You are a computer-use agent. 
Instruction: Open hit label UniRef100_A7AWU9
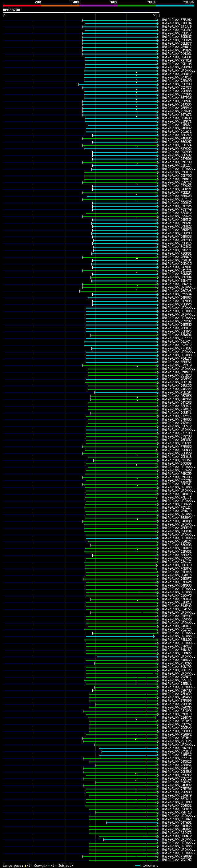(176, 856)
